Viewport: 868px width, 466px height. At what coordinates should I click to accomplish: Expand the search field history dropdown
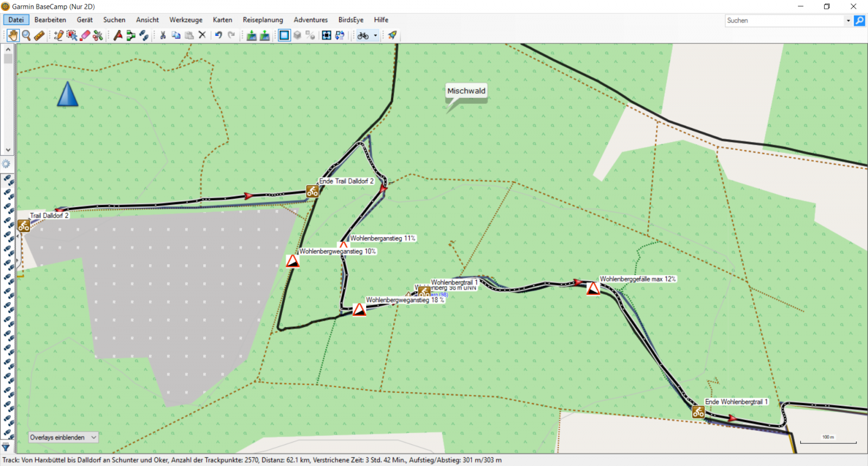[848, 21]
